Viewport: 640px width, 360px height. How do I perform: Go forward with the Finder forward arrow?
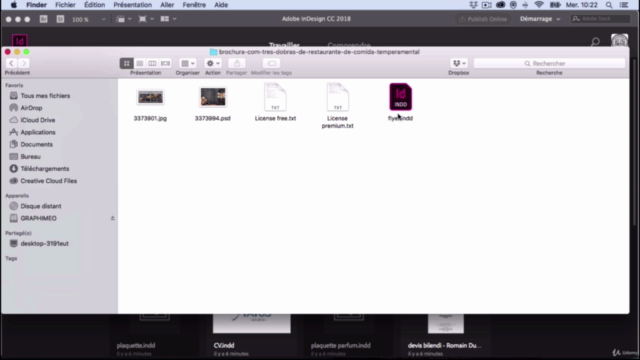pos(23,63)
